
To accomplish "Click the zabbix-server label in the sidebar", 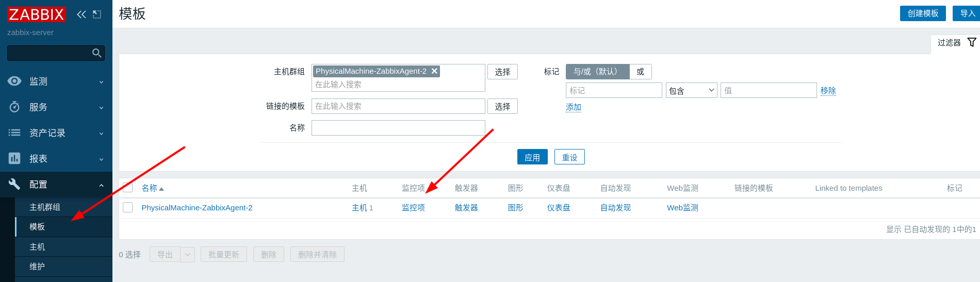I will click(30, 32).
